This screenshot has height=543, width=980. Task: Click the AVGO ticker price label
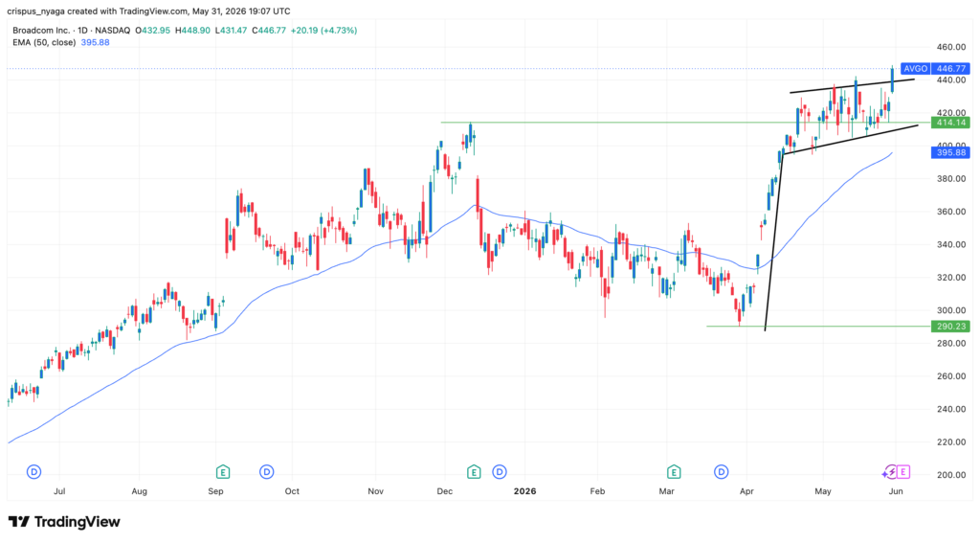[x=915, y=69]
